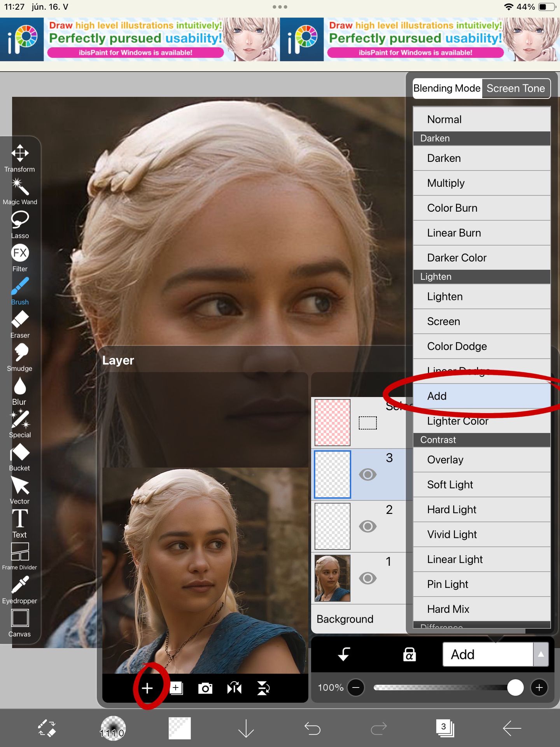Click the opacity slider handle
Image resolution: width=560 pixels, height=747 pixels.
click(515, 687)
